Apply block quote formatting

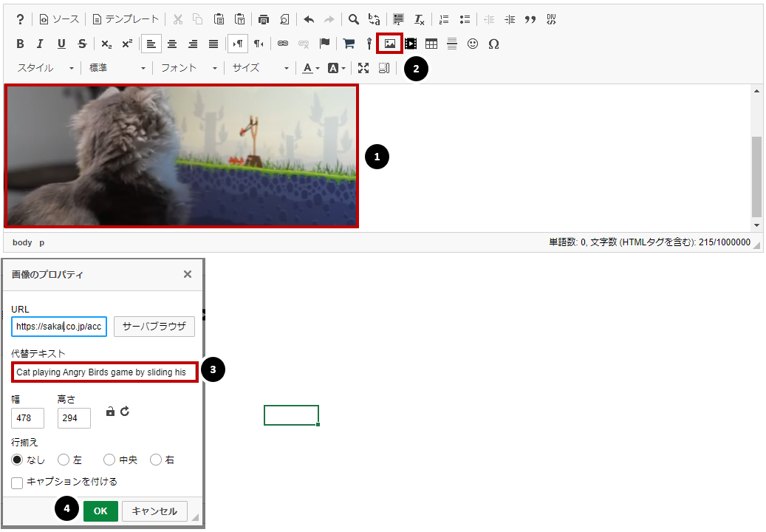coord(530,19)
